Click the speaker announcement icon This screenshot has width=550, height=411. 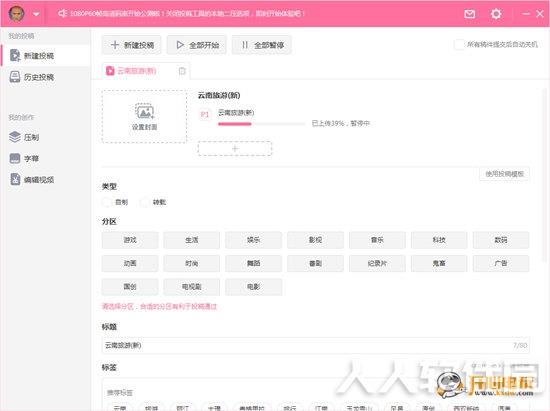tap(62, 14)
